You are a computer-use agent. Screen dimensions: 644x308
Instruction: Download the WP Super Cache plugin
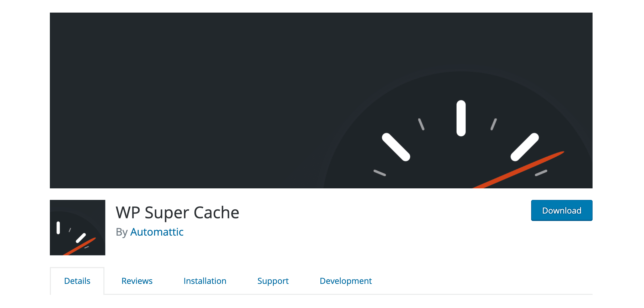coord(562,210)
